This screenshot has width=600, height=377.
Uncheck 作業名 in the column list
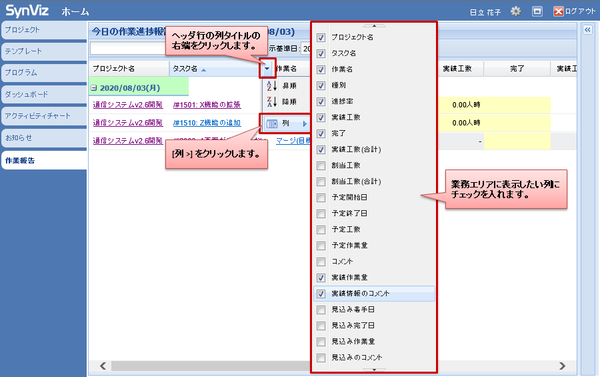321,70
